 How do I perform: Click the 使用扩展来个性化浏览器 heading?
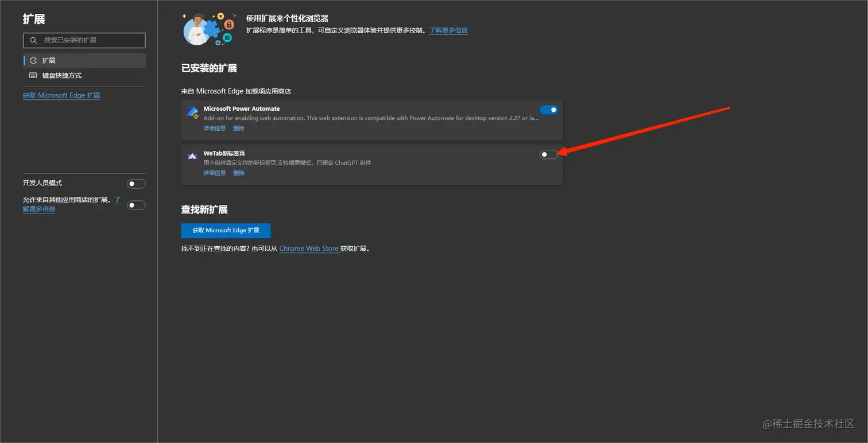coord(287,19)
